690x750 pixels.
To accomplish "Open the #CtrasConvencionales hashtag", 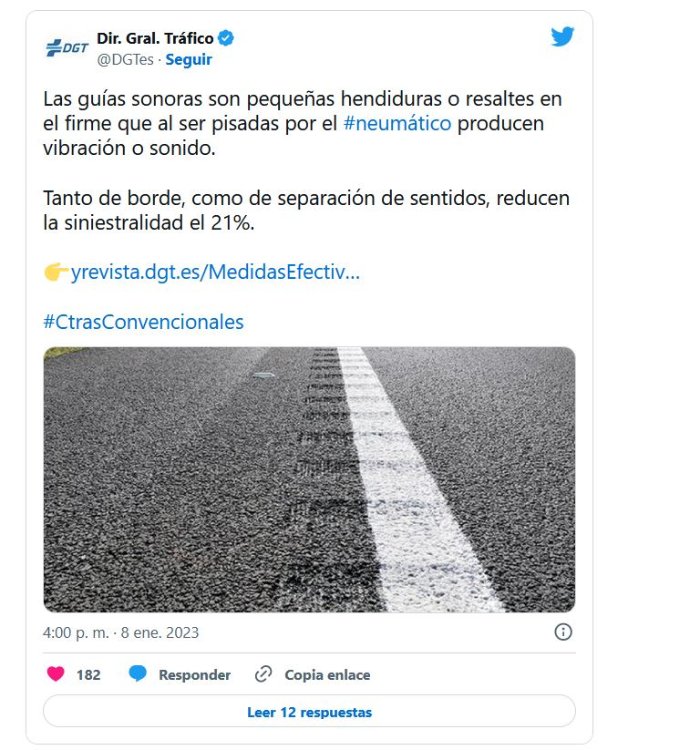I will click(x=143, y=322).
